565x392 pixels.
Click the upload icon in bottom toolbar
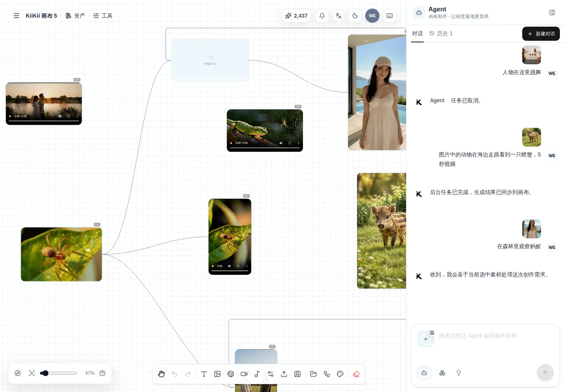click(x=284, y=374)
